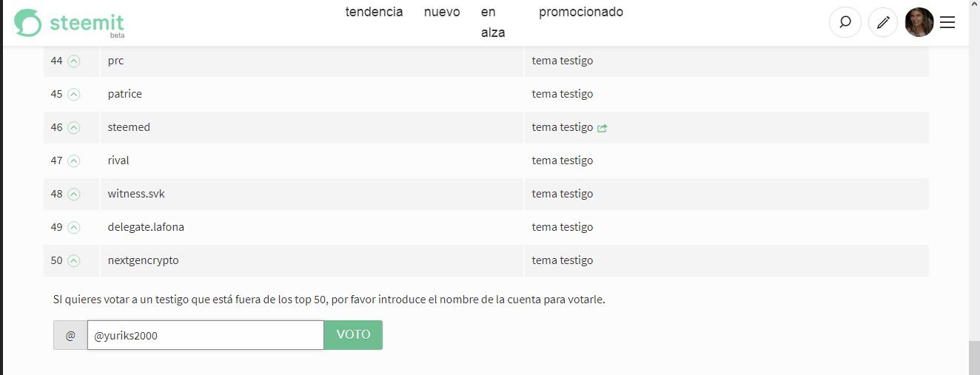This screenshot has width=980, height=375.
Task: Toggle vote arrow for rival
Action: point(73,161)
